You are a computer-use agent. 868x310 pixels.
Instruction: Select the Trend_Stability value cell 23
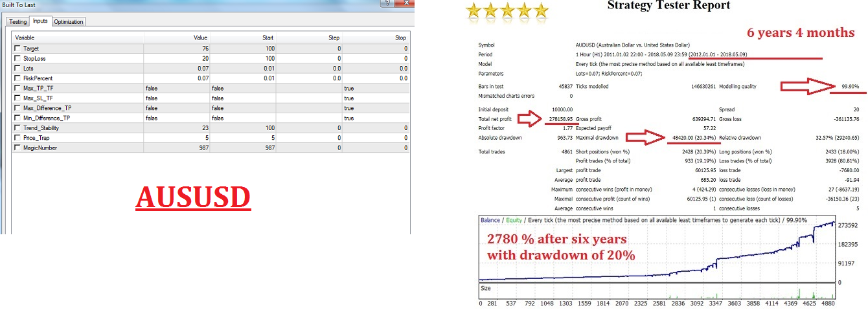click(x=177, y=128)
